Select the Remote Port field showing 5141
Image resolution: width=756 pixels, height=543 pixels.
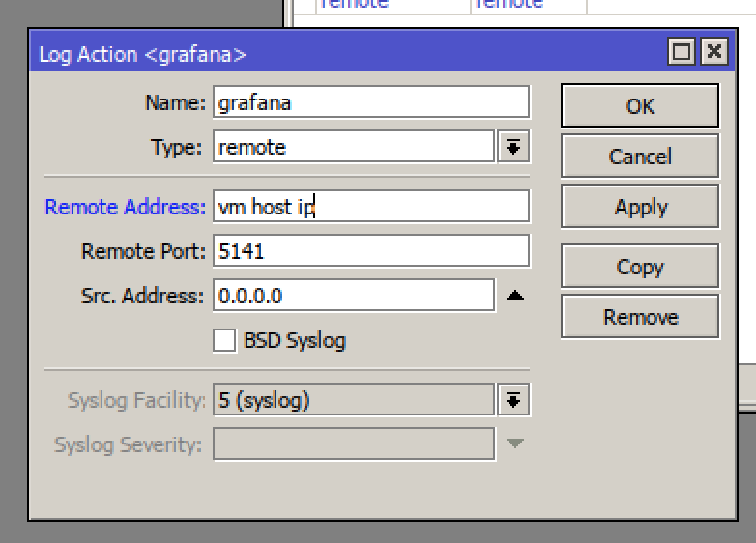tap(371, 250)
